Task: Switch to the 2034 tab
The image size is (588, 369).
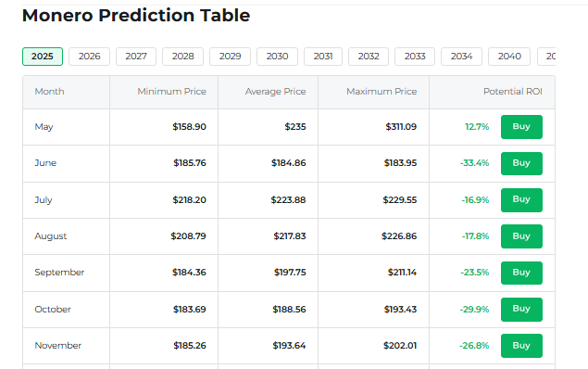Action: [461, 57]
